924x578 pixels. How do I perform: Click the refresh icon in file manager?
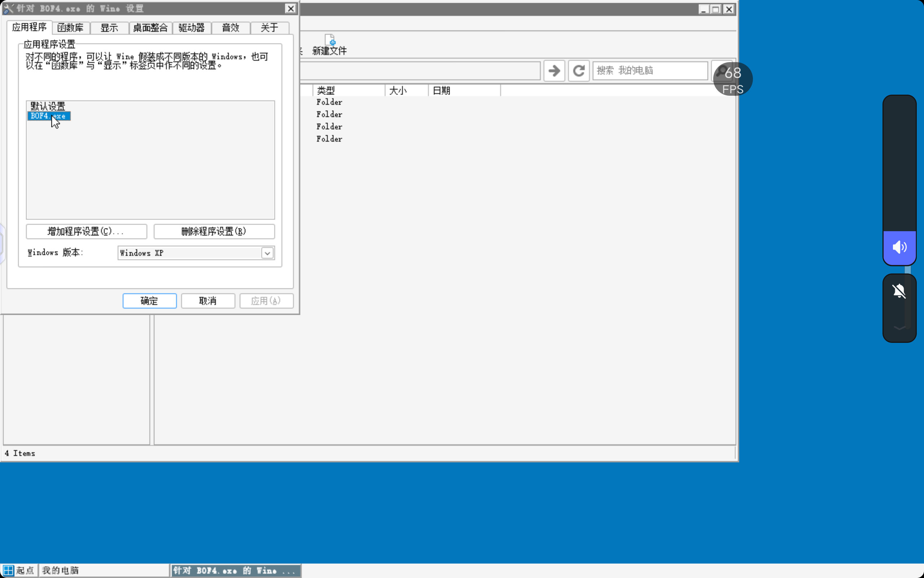(579, 71)
